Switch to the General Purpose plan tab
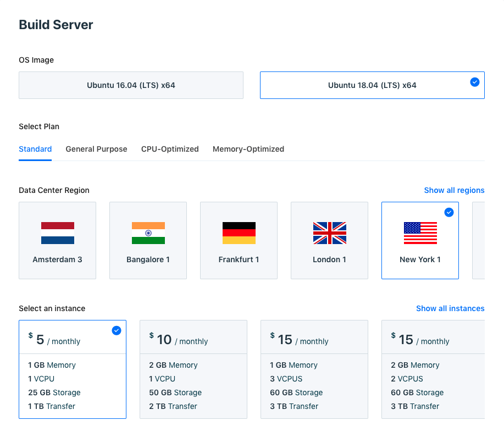This screenshot has height=437, width=504. point(96,149)
